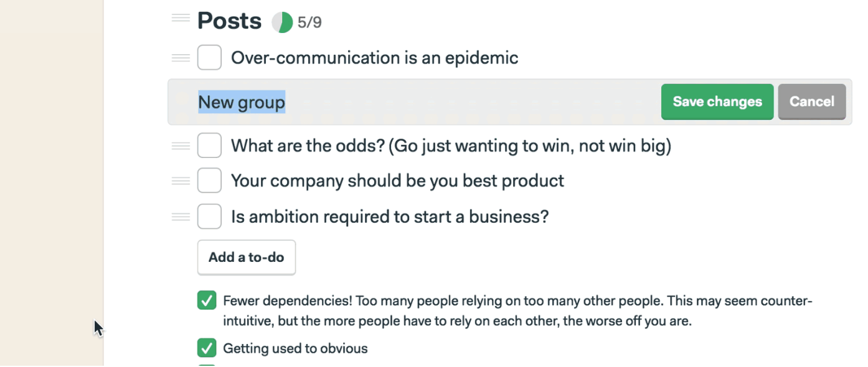Check the Is ambition required checkbox
Image resolution: width=868 pixels, height=367 pixels.
point(209,216)
